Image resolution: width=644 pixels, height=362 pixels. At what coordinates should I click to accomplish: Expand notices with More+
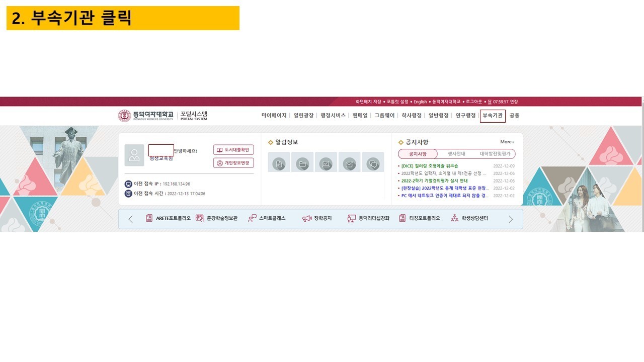coord(507,142)
